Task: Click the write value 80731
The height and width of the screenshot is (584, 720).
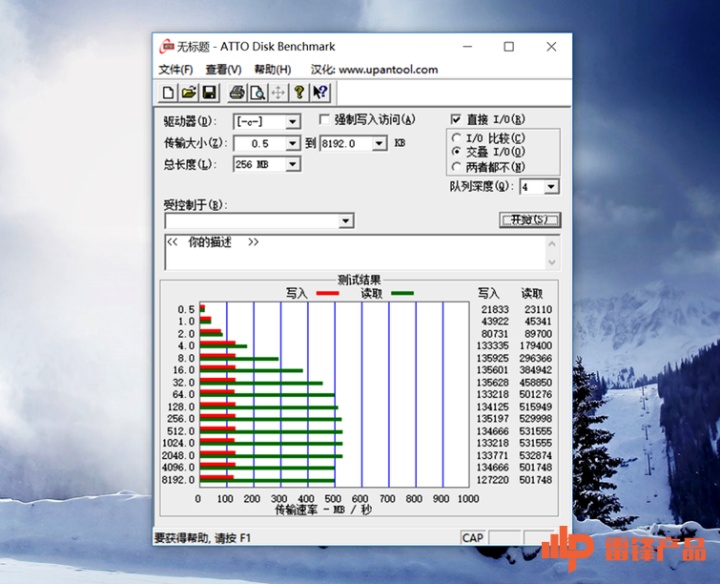Action: [495, 334]
